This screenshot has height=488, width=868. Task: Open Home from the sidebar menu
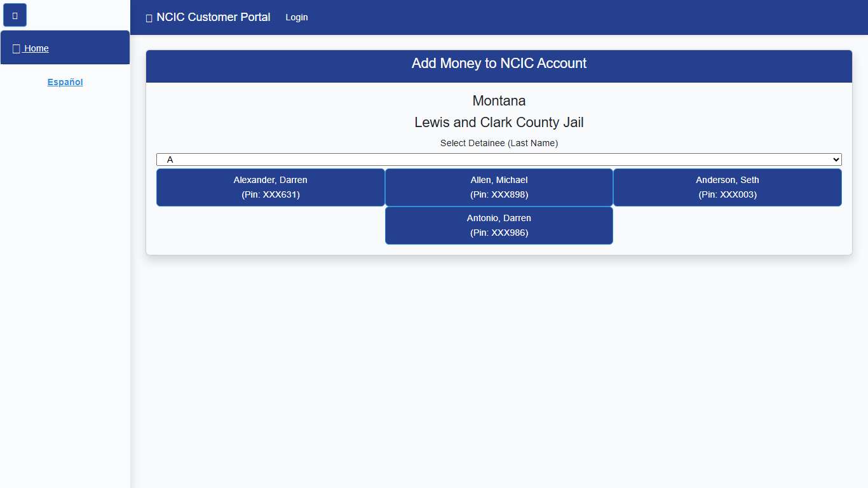(x=36, y=48)
